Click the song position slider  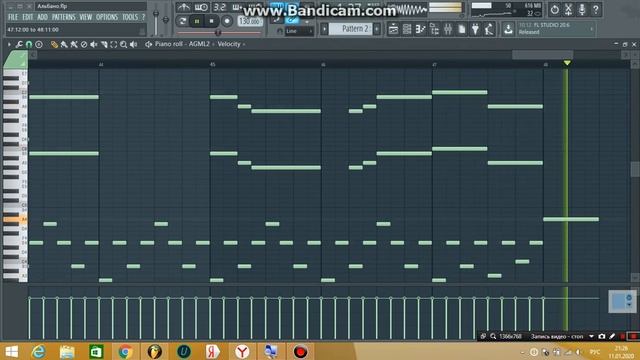coord(219,33)
